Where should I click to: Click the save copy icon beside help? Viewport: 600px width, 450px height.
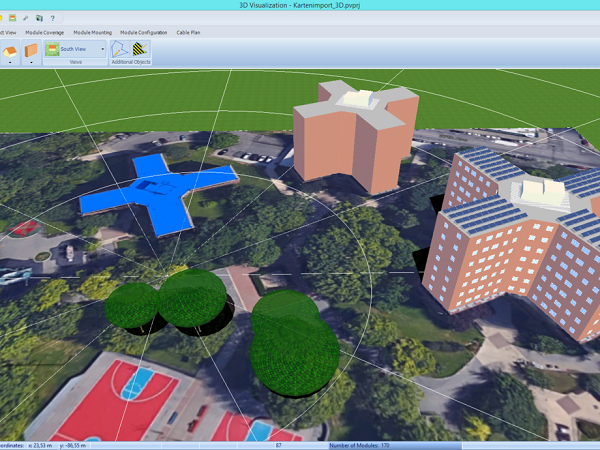[39, 18]
